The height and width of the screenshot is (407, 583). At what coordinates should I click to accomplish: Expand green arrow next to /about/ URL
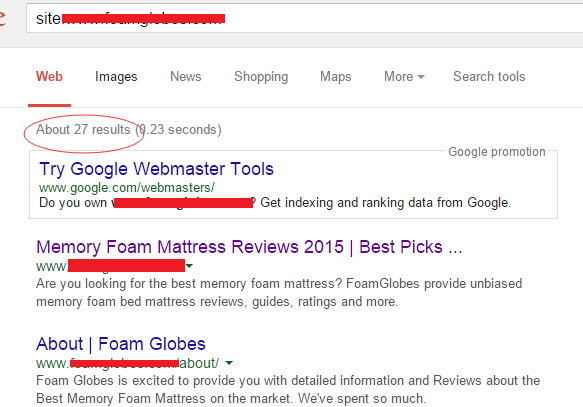[x=229, y=363]
